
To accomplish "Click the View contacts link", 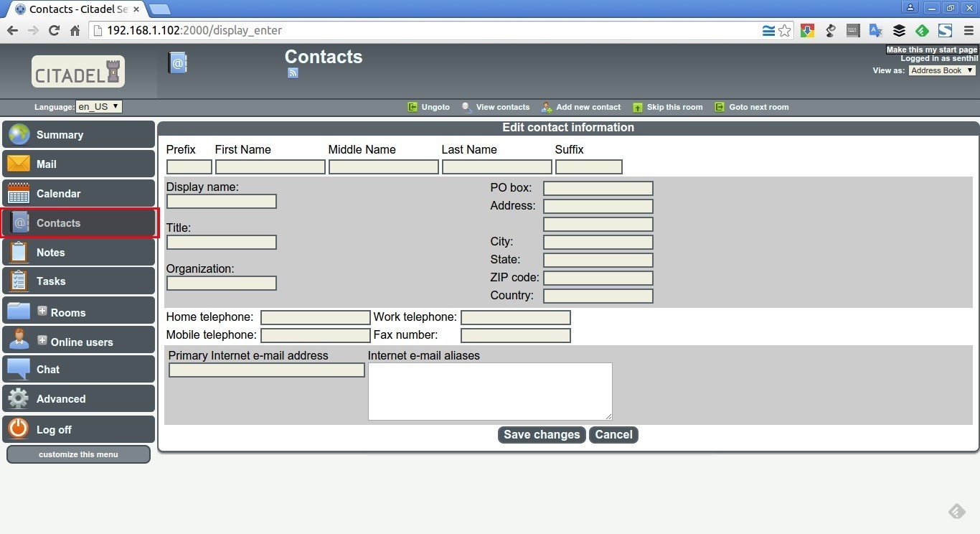I will click(x=502, y=107).
